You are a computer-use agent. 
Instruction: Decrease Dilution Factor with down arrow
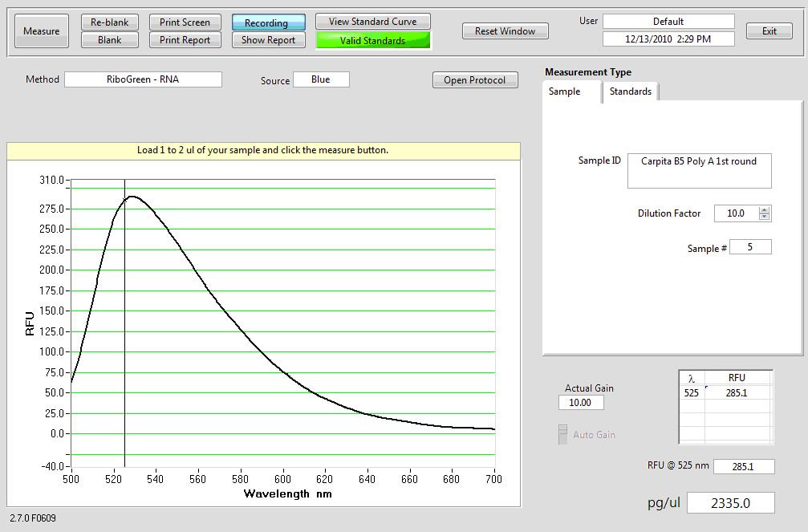pyautogui.click(x=764, y=217)
